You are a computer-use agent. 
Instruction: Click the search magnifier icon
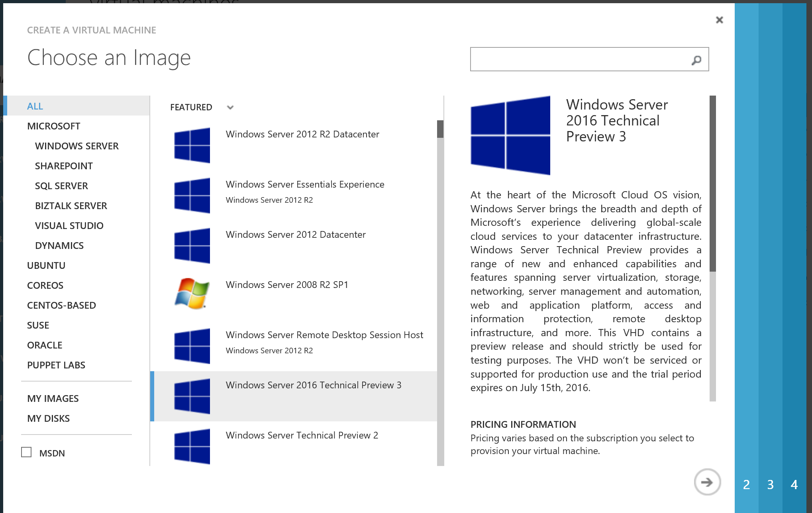696,60
